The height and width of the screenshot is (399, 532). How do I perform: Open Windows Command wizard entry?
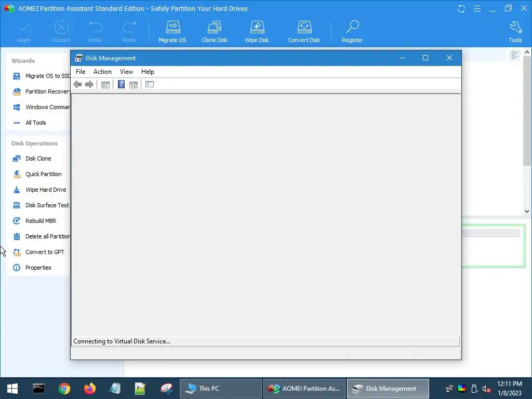coord(41,107)
